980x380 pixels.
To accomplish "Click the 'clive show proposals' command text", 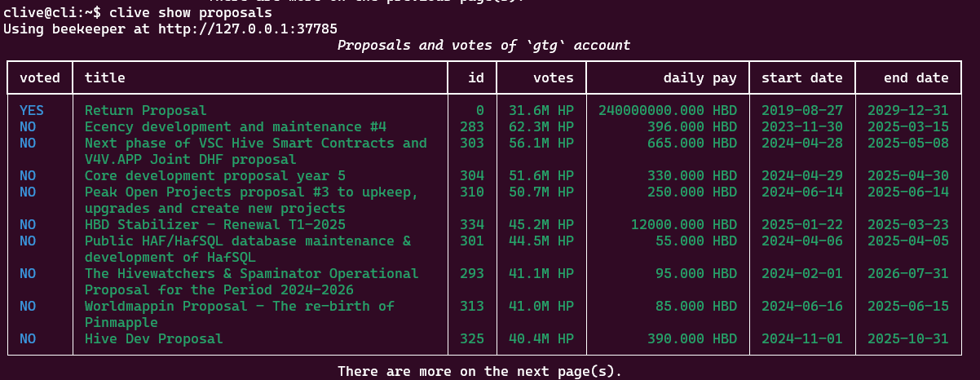I will click(x=190, y=13).
